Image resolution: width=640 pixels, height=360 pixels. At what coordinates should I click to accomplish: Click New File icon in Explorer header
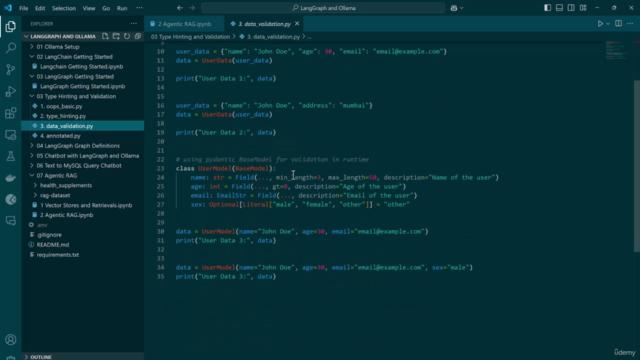tap(105, 36)
